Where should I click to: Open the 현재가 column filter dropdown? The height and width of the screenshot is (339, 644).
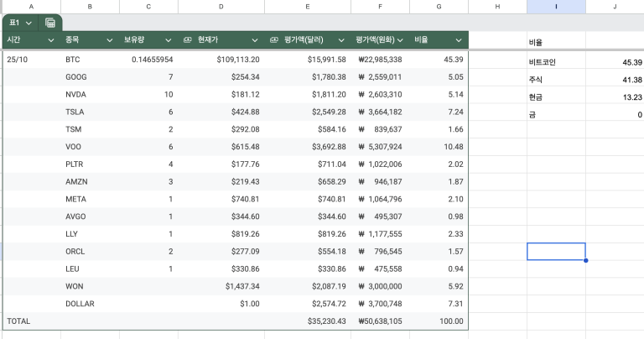(255, 40)
